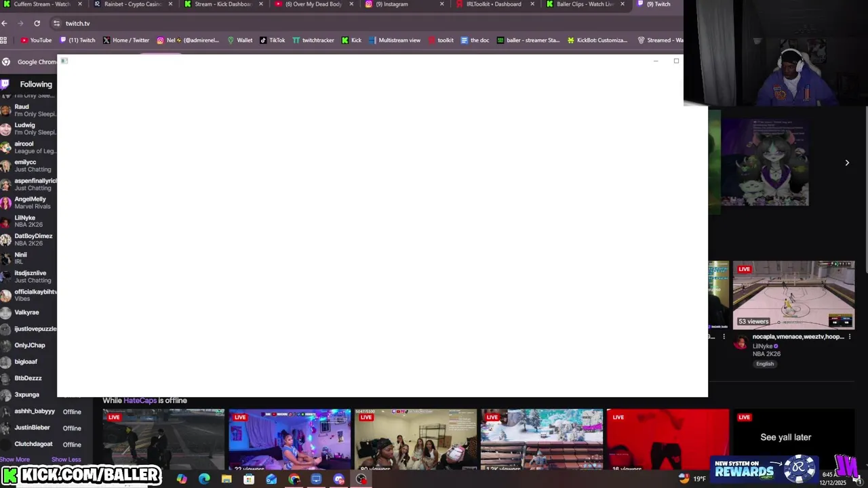Open aircool channel in Following list
This screenshot has width=868, height=488.
click(x=28, y=147)
